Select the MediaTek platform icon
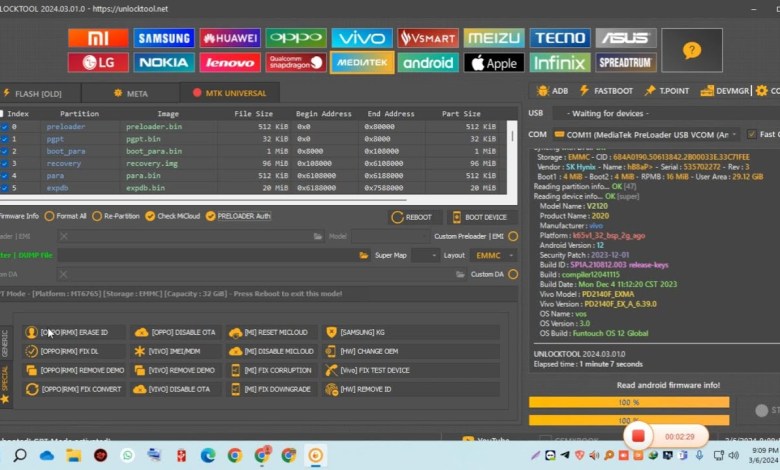This screenshot has width=780, height=470. (x=362, y=63)
